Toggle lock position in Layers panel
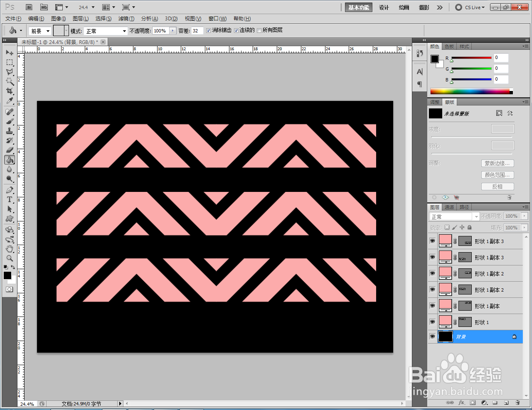Screen dimensions: 532x410 tap(462, 227)
